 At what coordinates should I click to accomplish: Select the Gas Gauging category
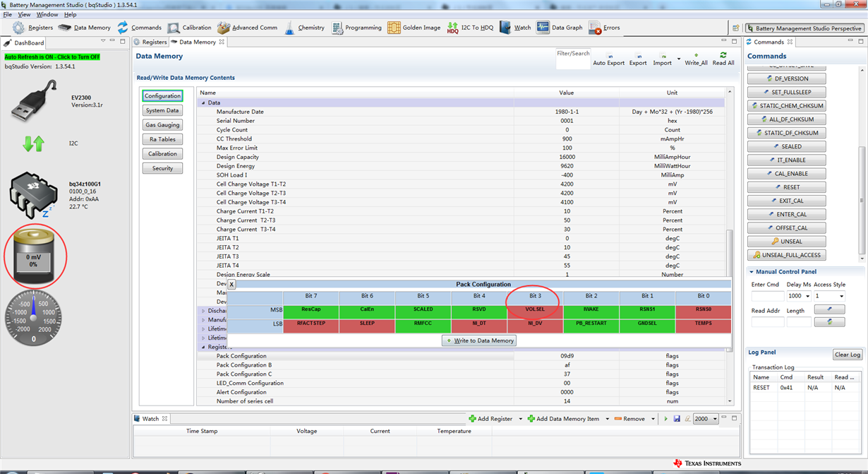point(162,125)
